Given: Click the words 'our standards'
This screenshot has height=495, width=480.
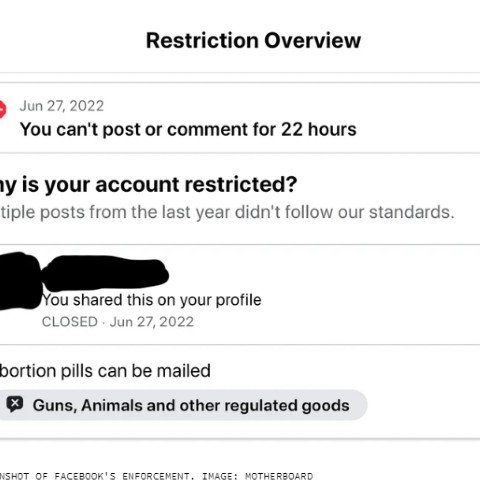Looking at the screenshot, I should (x=396, y=212).
